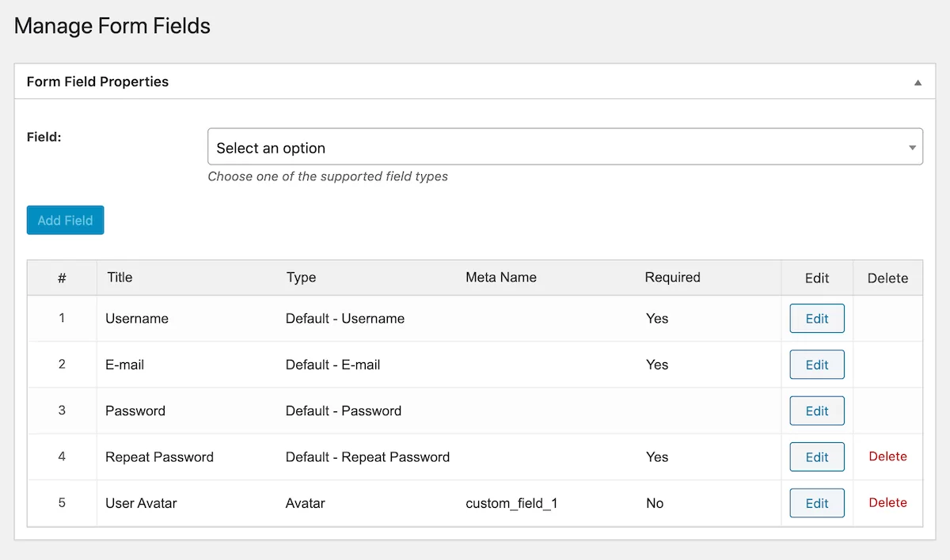Click the 'Default - Repeat Password' type cell
Viewport: 950px width, 560px height.
[x=367, y=456]
